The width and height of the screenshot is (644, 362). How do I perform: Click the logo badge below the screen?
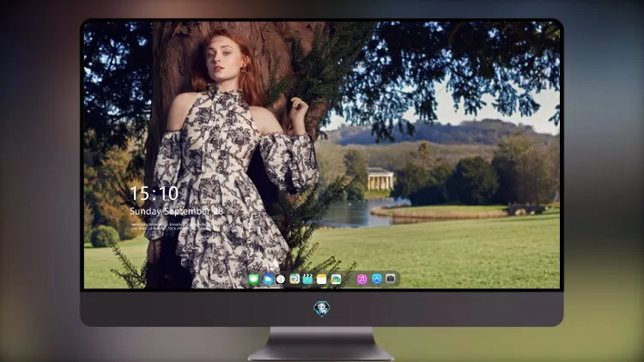pyautogui.click(x=322, y=309)
